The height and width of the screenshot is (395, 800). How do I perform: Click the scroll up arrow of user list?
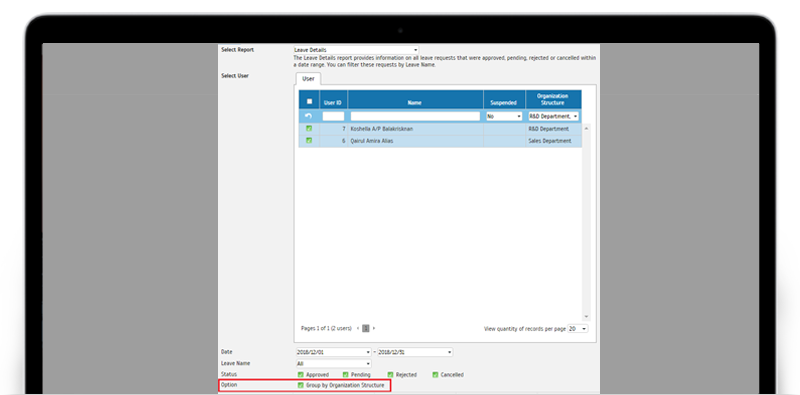pyautogui.click(x=586, y=128)
